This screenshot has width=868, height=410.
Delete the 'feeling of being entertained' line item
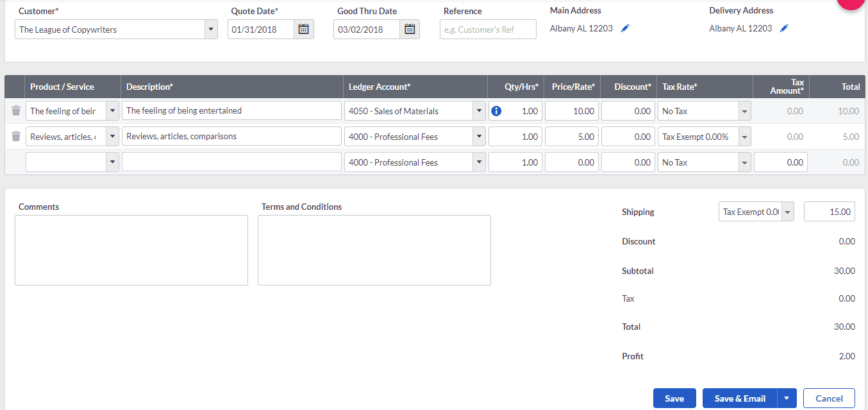[15, 110]
